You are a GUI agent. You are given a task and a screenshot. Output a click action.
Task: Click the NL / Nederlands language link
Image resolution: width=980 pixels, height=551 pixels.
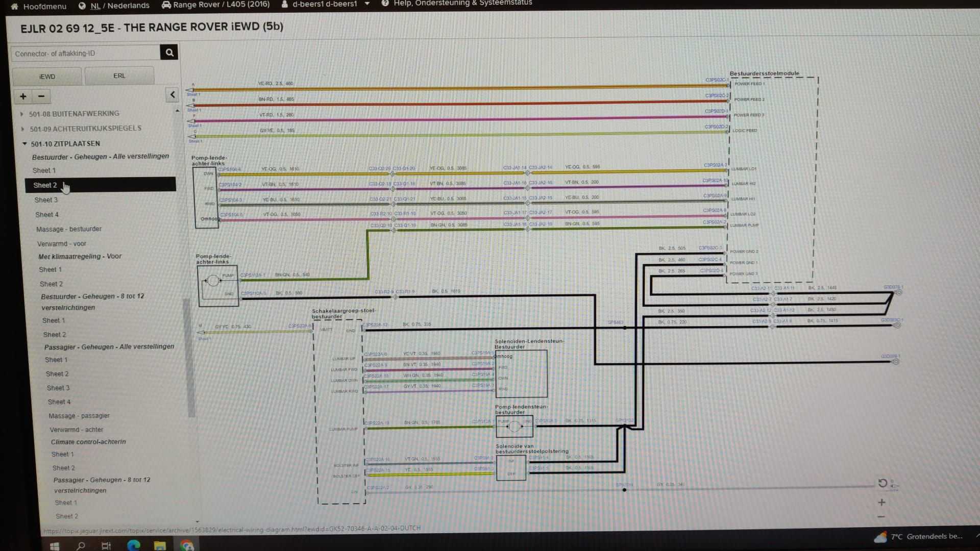[x=120, y=6]
